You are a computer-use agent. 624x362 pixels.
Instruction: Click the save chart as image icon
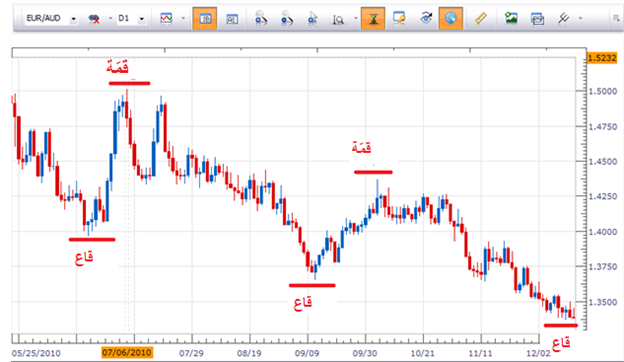point(511,18)
